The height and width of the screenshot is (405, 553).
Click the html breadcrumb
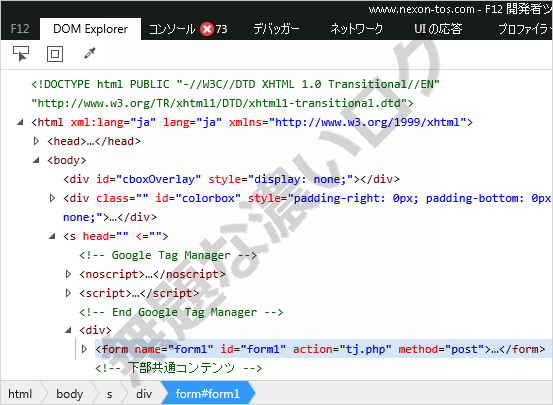pos(20,393)
